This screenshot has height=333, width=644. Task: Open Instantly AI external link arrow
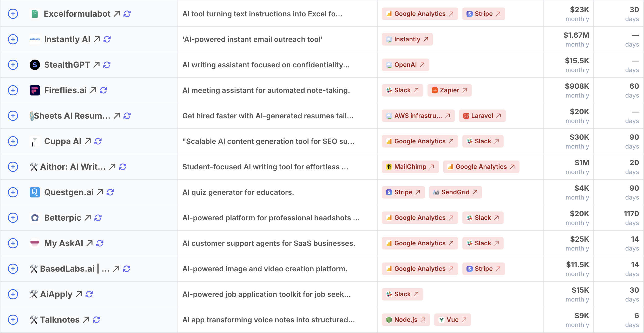click(97, 39)
